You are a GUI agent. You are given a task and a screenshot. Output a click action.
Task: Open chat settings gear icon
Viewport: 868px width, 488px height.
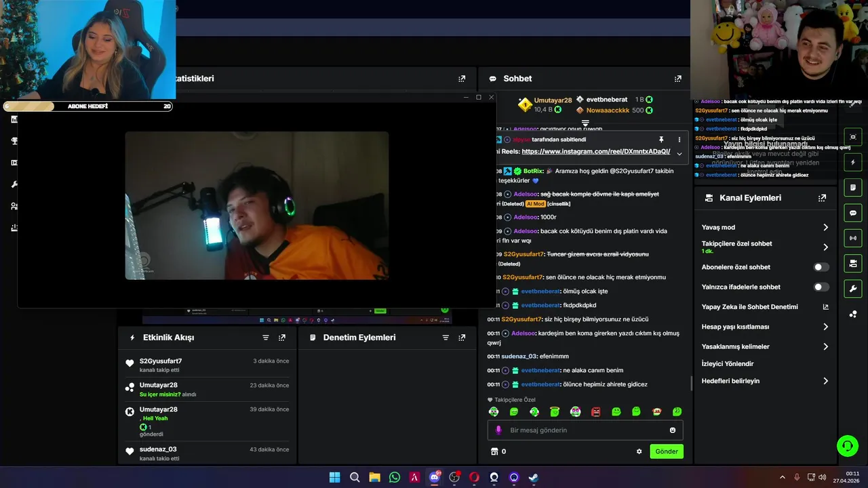[639, 451]
